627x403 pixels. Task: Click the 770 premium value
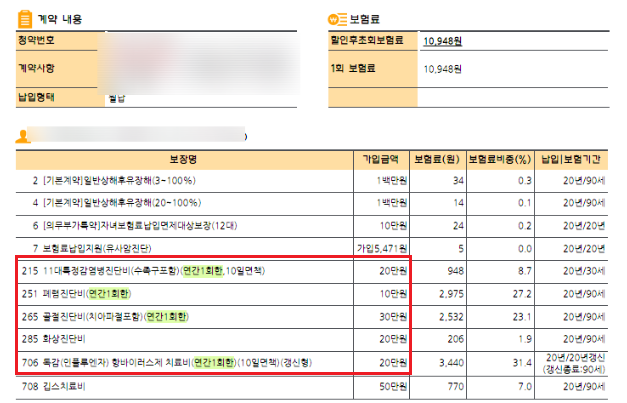tap(455, 387)
